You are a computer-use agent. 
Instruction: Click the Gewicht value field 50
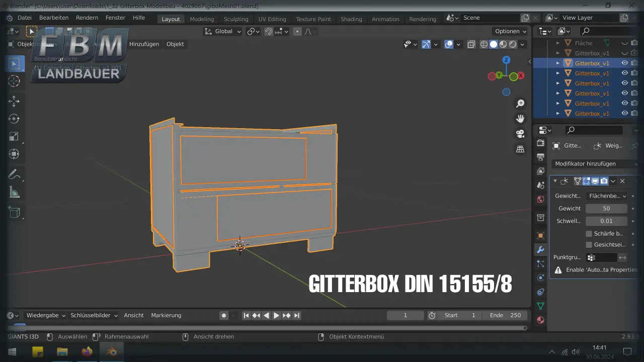606,208
